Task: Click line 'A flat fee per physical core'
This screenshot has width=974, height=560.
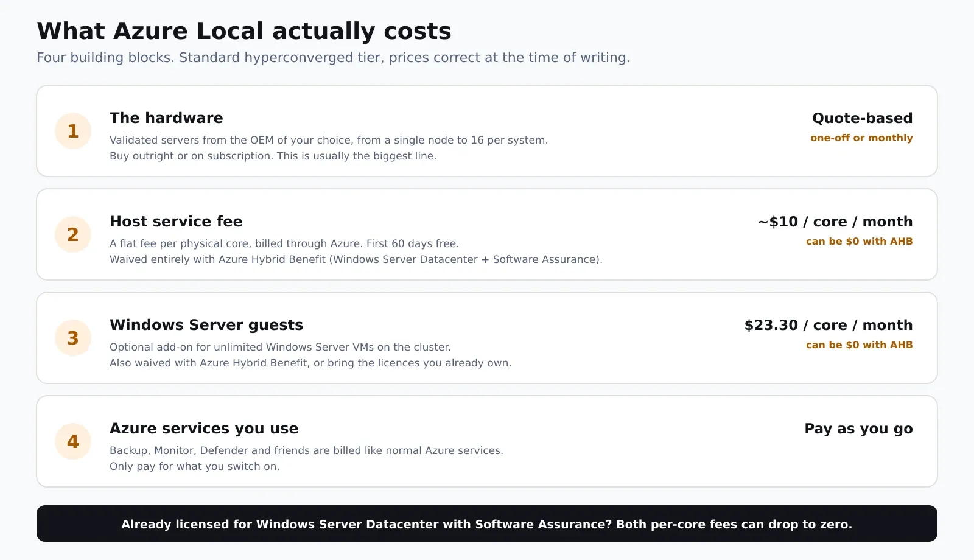Action: click(284, 243)
